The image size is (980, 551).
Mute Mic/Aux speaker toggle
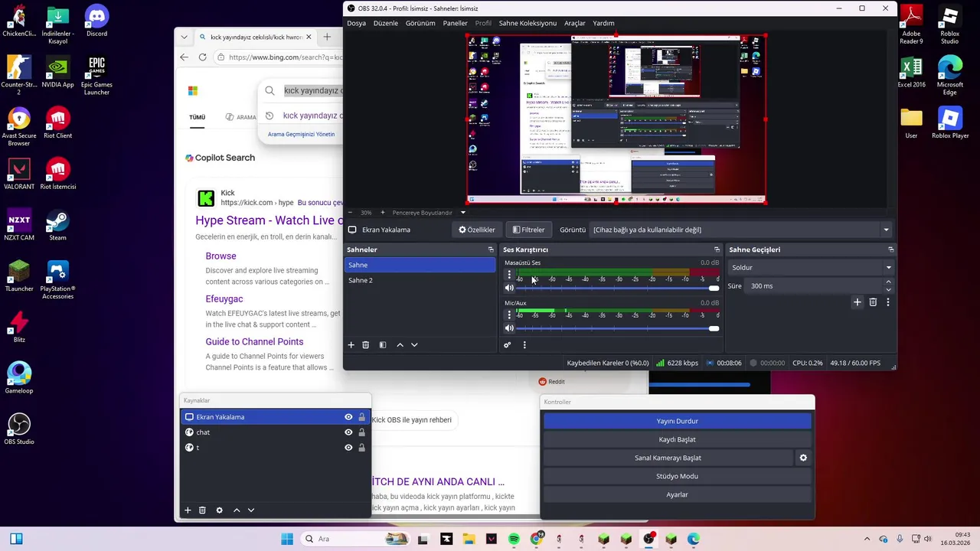pyautogui.click(x=509, y=328)
